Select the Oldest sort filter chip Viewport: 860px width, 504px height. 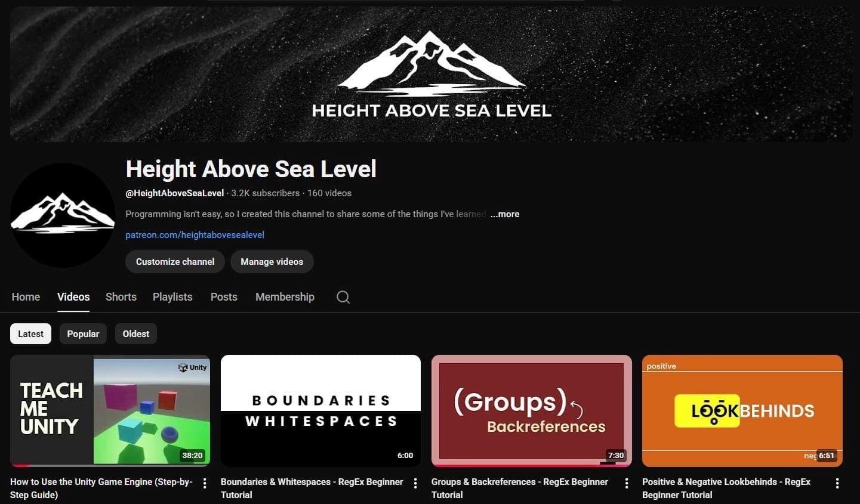point(136,334)
